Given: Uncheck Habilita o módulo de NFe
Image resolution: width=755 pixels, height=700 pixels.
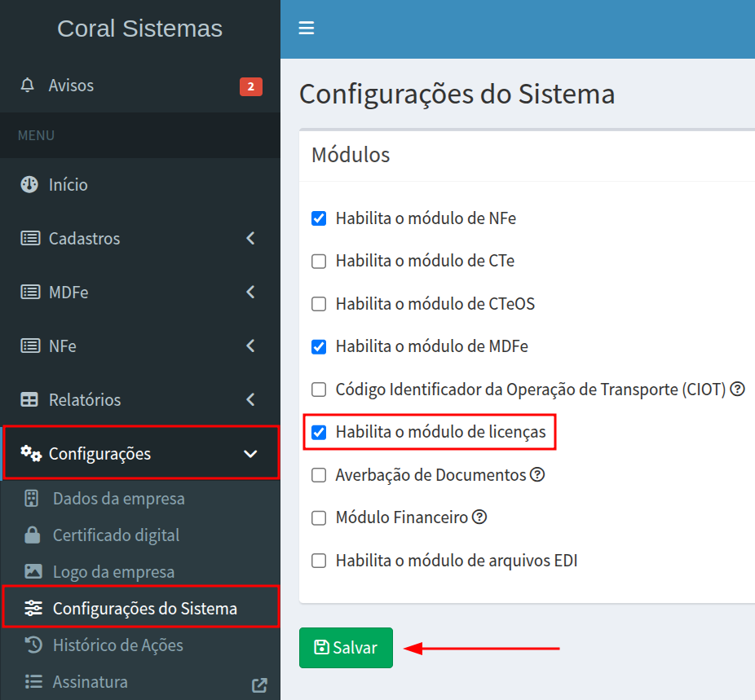Looking at the screenshot, I should point(319,218).
